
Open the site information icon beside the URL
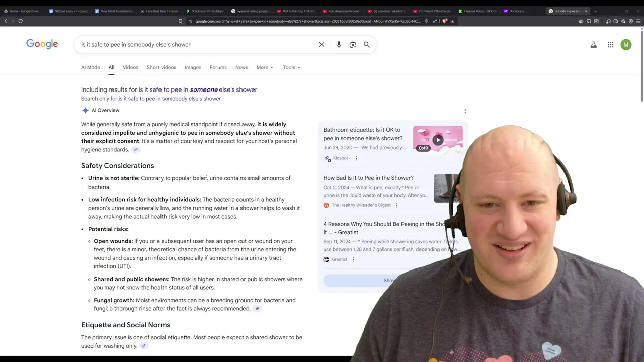(190, 21)
